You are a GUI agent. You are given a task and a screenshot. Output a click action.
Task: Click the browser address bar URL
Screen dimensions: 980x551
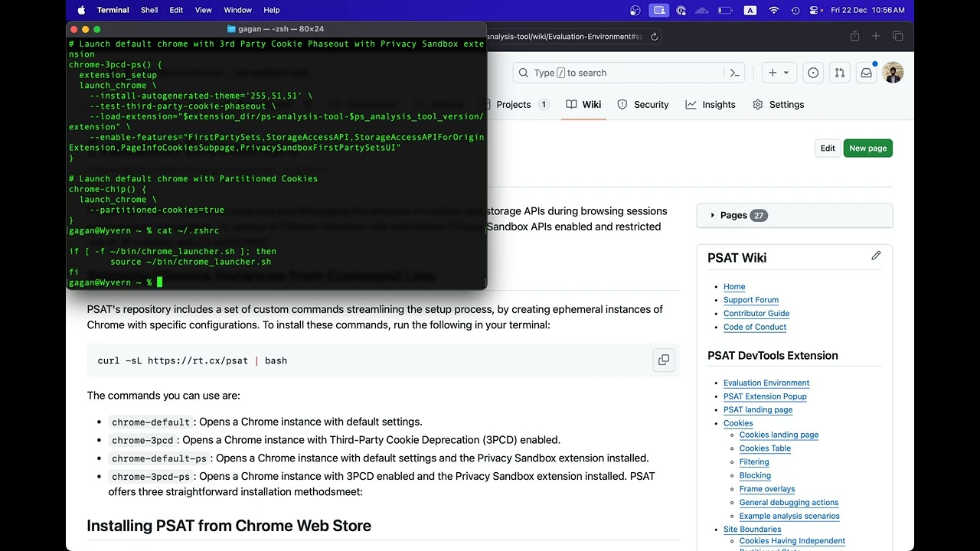click(x=564, y=36)
